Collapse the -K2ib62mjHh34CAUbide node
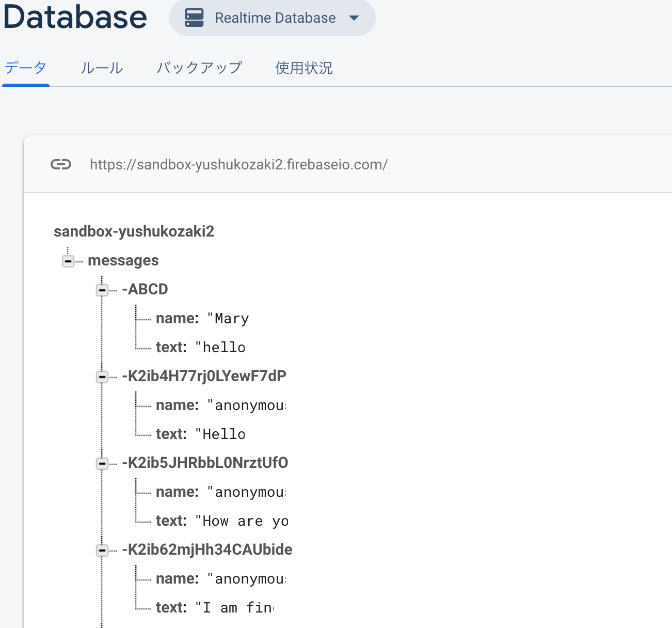Screen dimensions: 672x628 102,551
